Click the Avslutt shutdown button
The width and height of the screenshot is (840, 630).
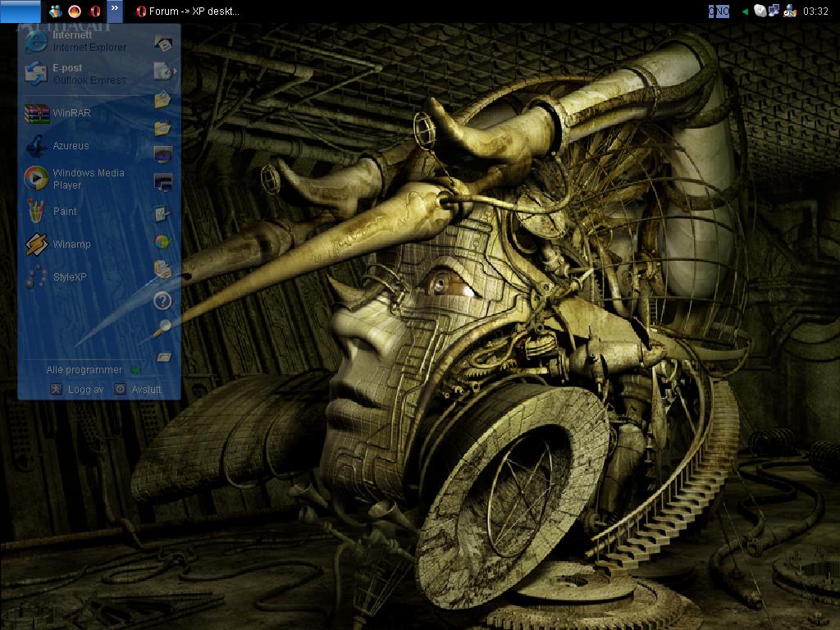click(138, 390)
